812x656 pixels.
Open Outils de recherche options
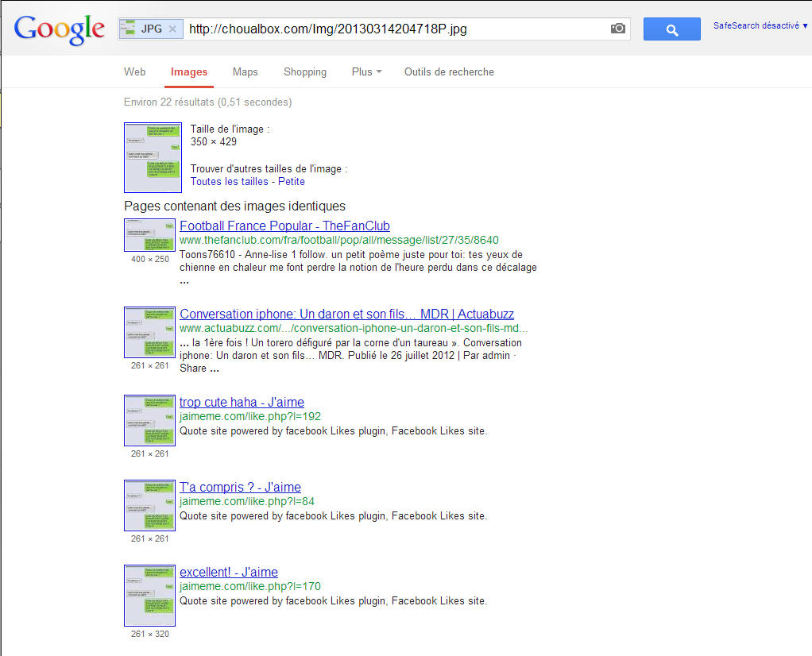point(449,71)
